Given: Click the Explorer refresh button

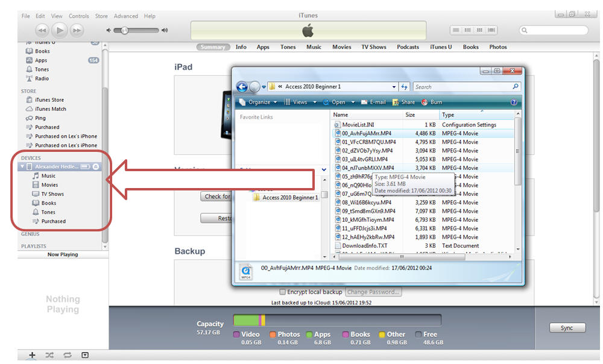Looking at the screenshot, I should 404,87.
